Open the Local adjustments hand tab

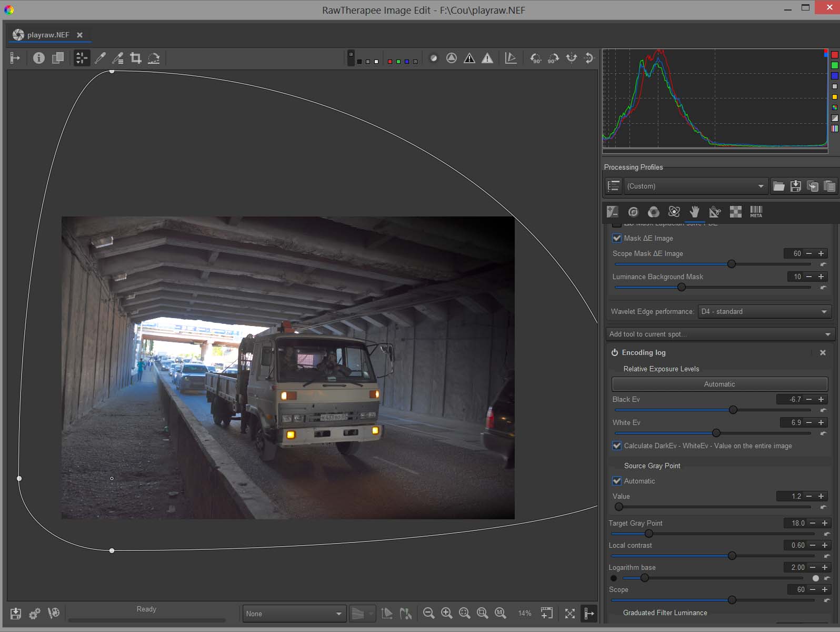pos(695,212)
